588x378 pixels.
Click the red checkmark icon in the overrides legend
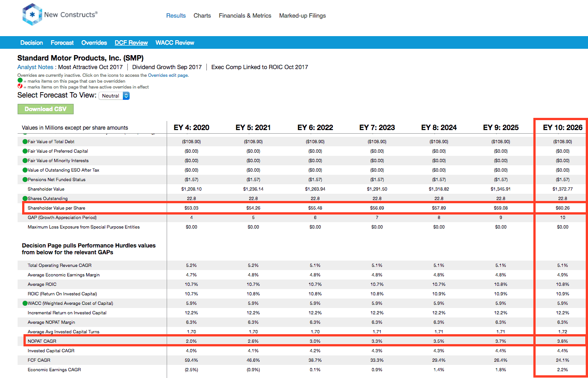pyautogui.click(x=20, y=87)
